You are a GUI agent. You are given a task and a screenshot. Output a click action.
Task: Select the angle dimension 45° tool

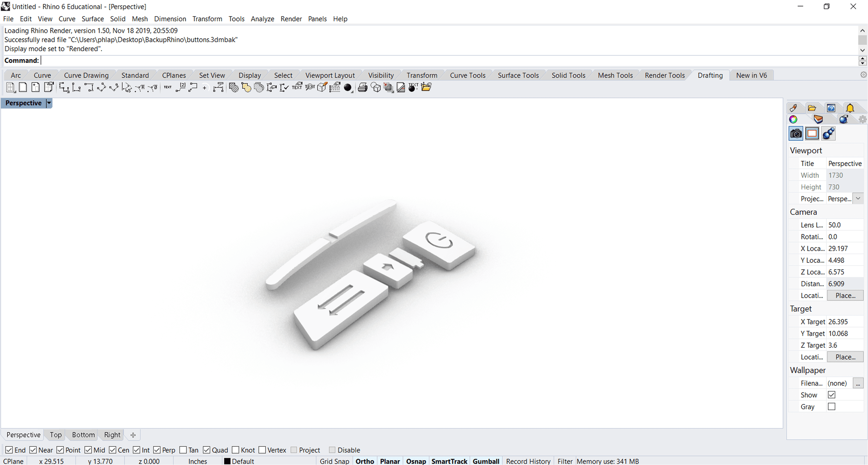(127, 88)
